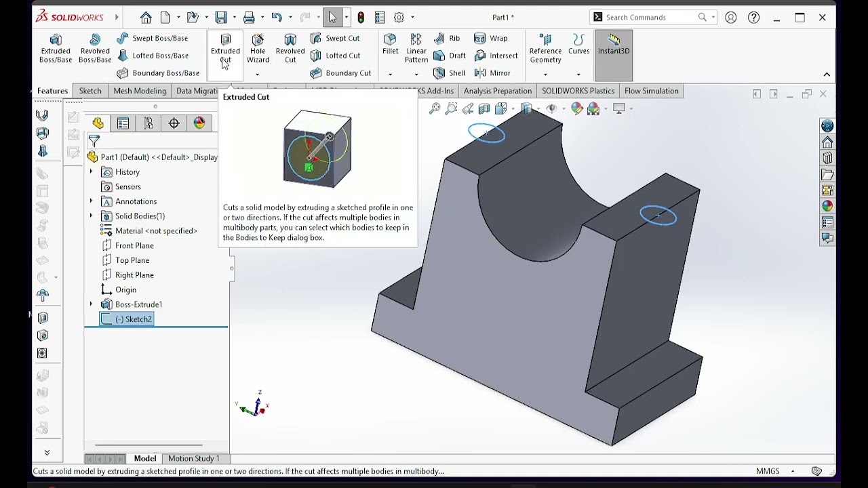Select Right Plane in feature tree

pyautogui.click(x=127, y=275)
